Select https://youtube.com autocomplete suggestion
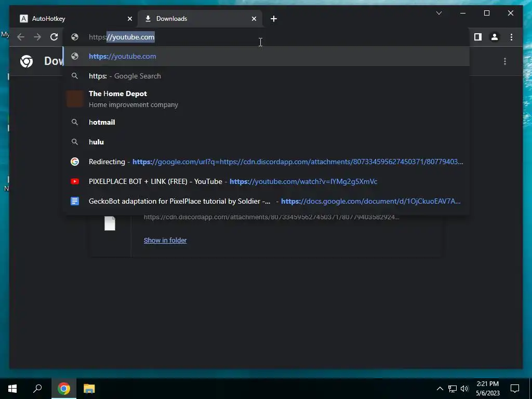The height and width of the screenshot is (399, 532). tap(267, 56)
